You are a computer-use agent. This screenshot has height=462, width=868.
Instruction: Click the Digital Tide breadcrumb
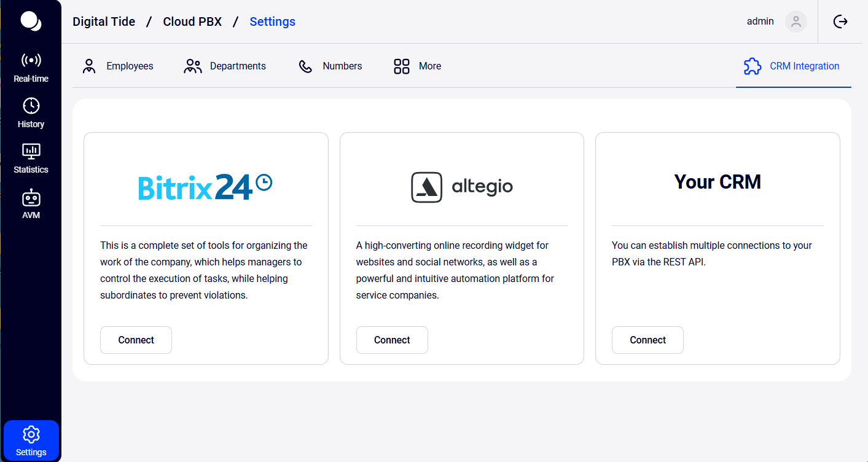tap(104, 22)
